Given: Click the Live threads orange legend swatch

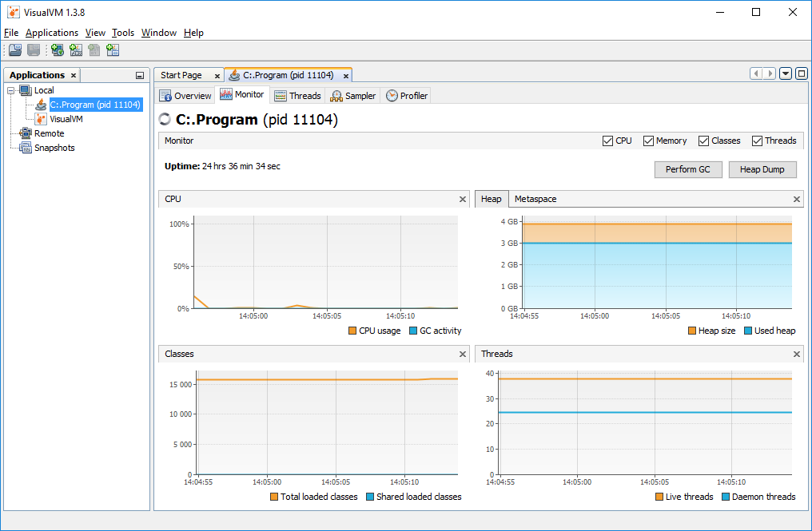Looking at the screenshot, I should coord(659,497).
